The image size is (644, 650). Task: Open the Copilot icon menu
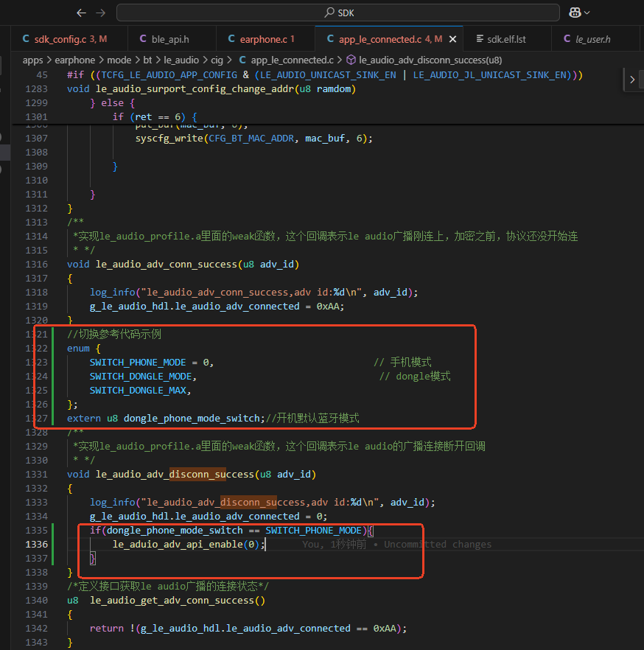pos(575,13)
